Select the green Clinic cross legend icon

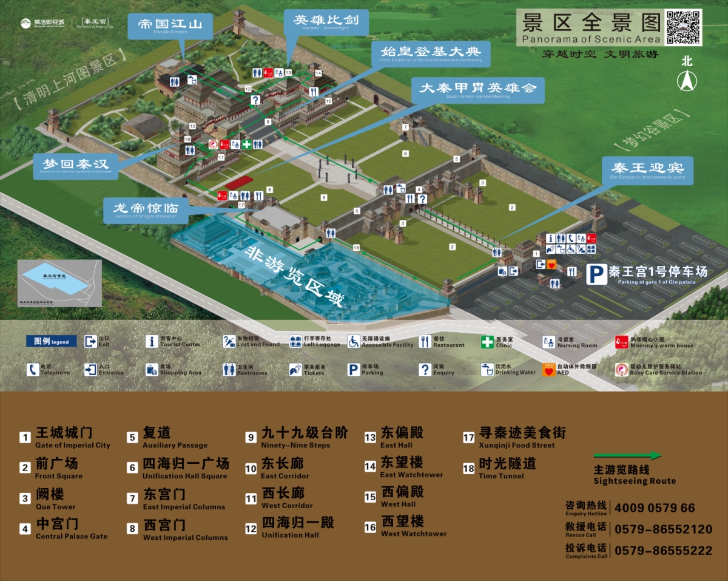pos(487,342)
